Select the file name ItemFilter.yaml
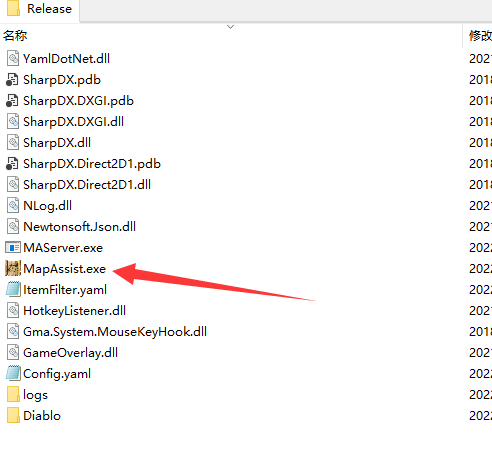The height and width of the screenshot is (457, 492). 65,290
